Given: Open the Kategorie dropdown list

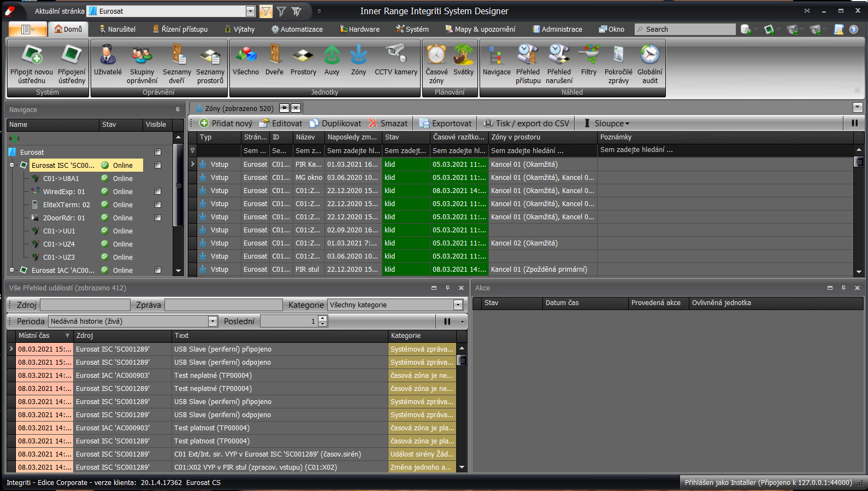Looking at the screenshot, I should point(458,305).
